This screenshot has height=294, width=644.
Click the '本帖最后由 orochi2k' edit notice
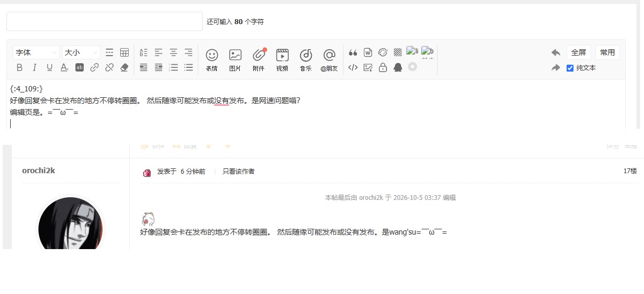tap(390, 197)
